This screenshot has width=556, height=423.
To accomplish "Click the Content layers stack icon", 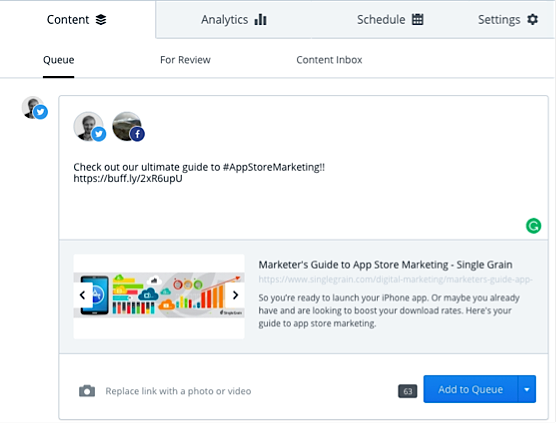I will click(101, 20).
